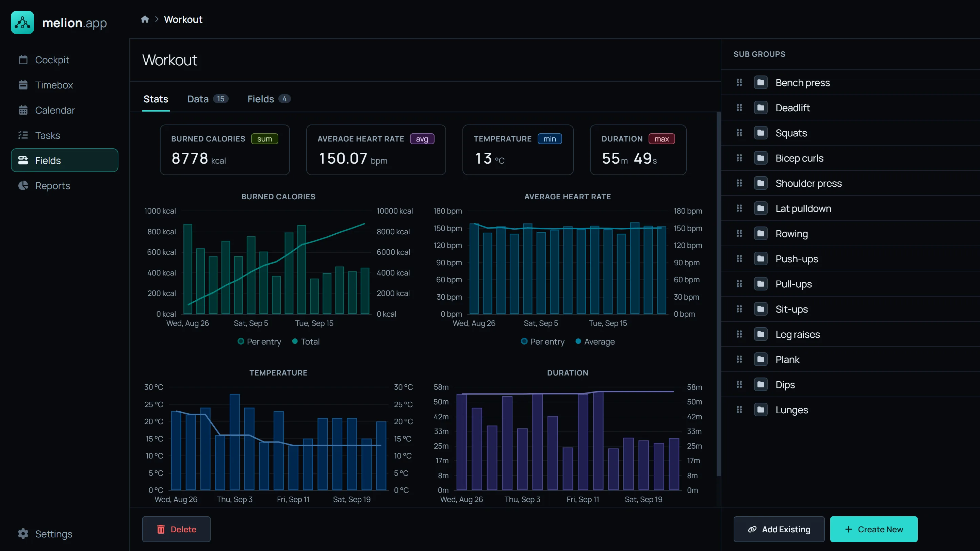Screen dimensions: 980x551
Task: Click the Add Existing button
Action: tap(779, 529)
